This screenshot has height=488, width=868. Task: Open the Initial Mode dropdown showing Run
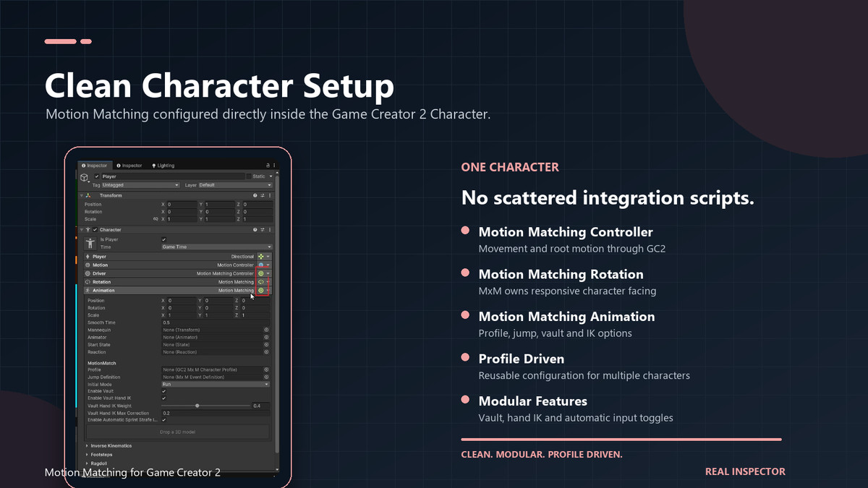[x=216, y=385]
